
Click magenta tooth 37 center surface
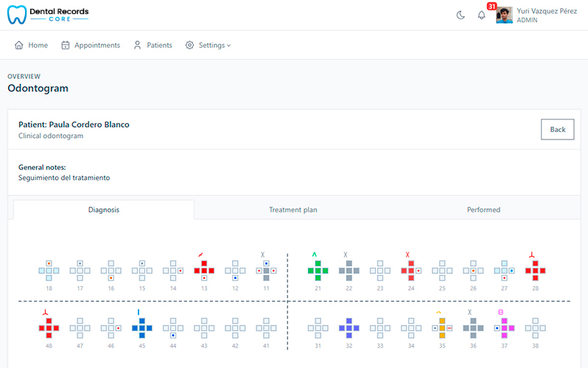pyautogui.click(x=505, y=328)
